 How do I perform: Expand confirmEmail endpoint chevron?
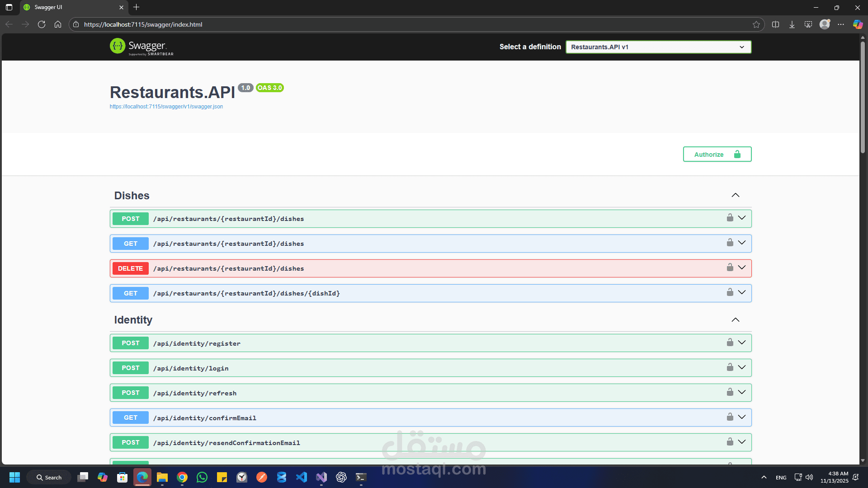tap(742, 417)
